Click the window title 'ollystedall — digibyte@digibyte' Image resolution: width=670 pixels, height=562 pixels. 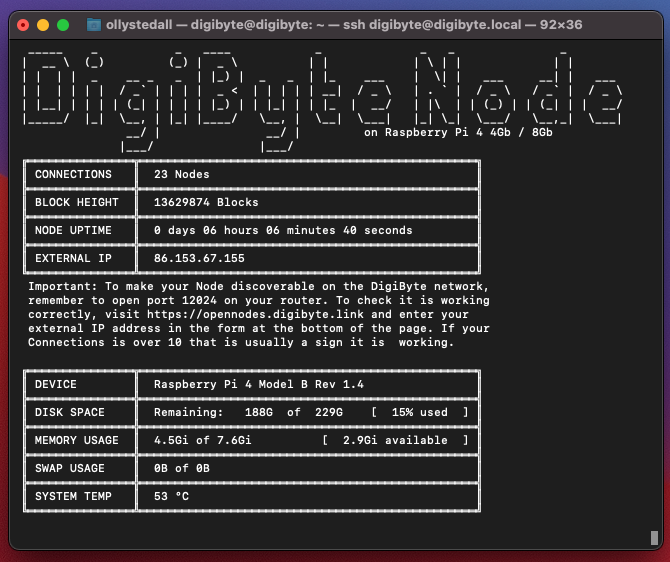pyautogui.click(x=209, y=25)
